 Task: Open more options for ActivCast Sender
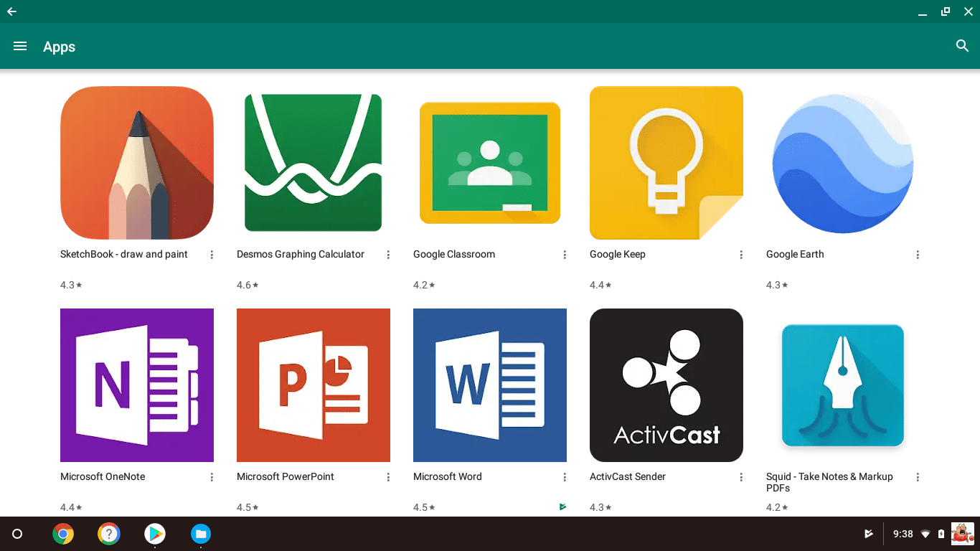click(741, 477)
